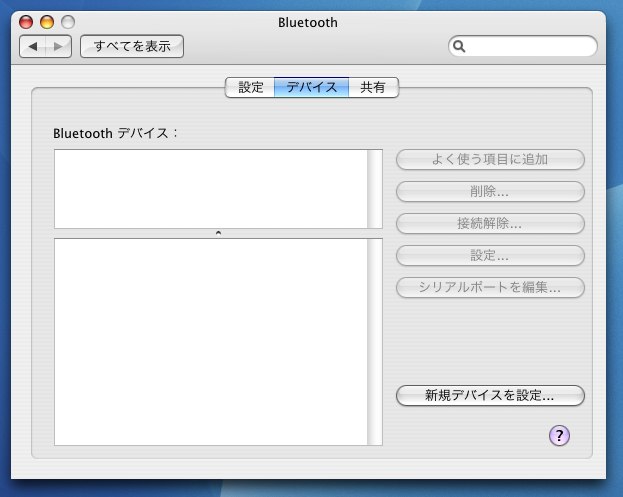Close the Bluetooth window with red button
This screenshot has height=497, width=623.
[x=26, y=22]
